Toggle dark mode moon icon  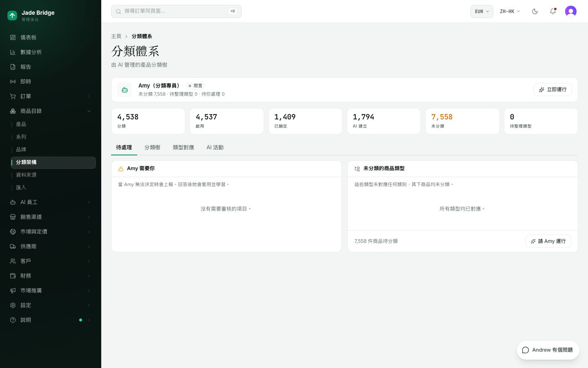pos(535,11)
